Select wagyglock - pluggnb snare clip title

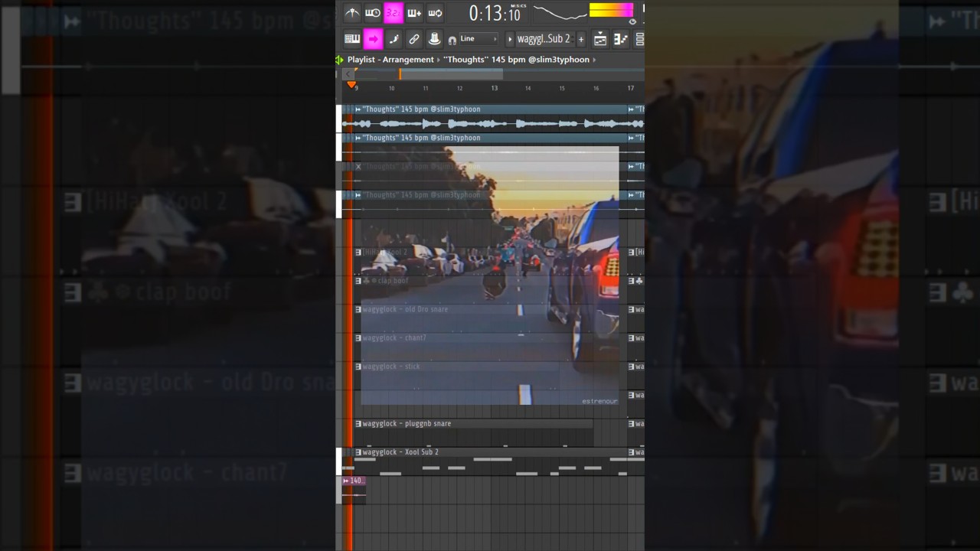click(407, 423)
